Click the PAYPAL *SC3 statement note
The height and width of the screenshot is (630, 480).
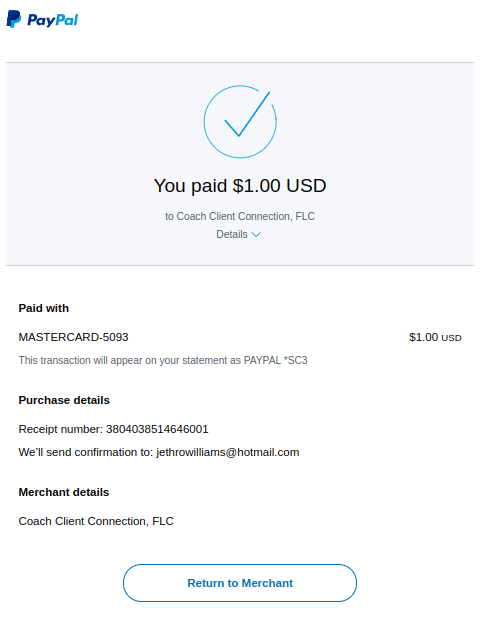(163, 360)
